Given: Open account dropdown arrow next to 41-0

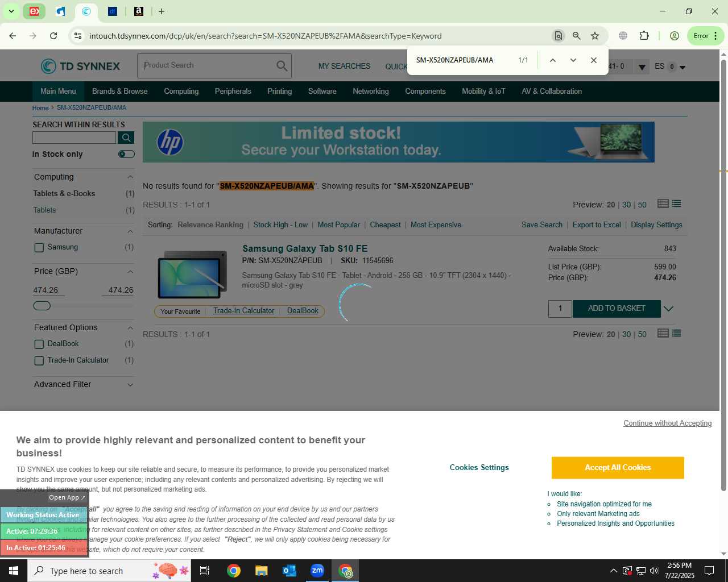Looking at the screenshot, I should (642, 67).
